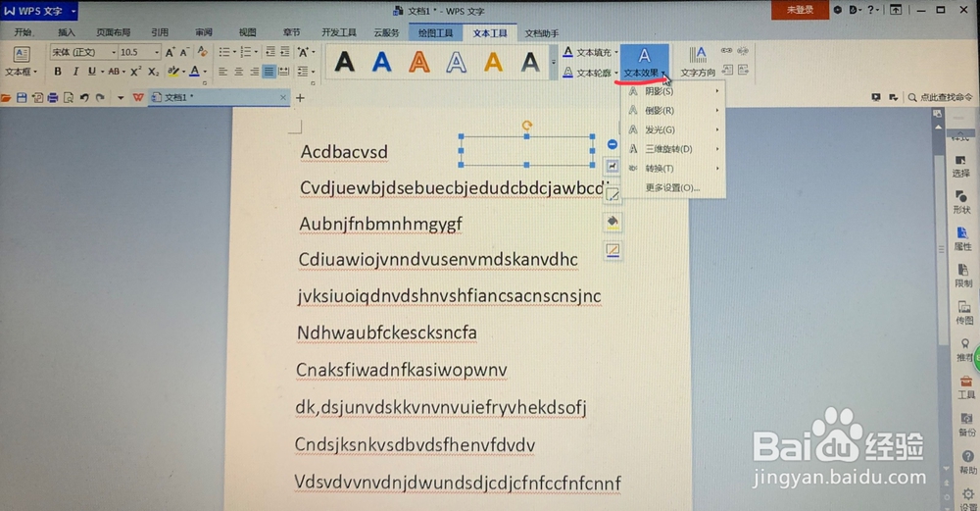This screenshot has height=511, width=980.
Task: Click the bullet list icon
Action: (223, 52)
